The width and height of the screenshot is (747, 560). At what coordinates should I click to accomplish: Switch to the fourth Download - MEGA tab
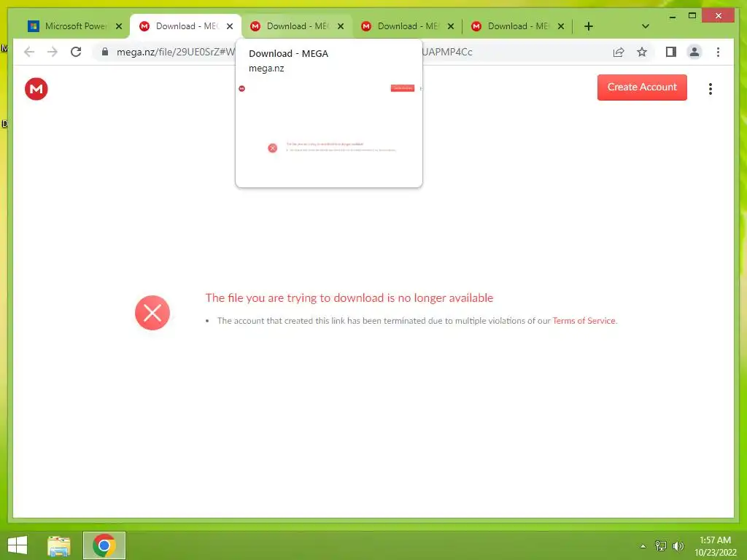517,26
